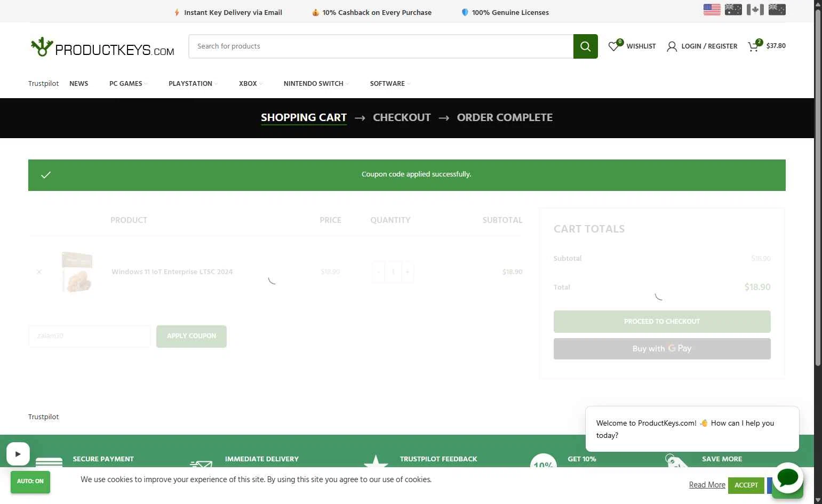
Task: Click the cart total $37.80
Action: [776, 46]
